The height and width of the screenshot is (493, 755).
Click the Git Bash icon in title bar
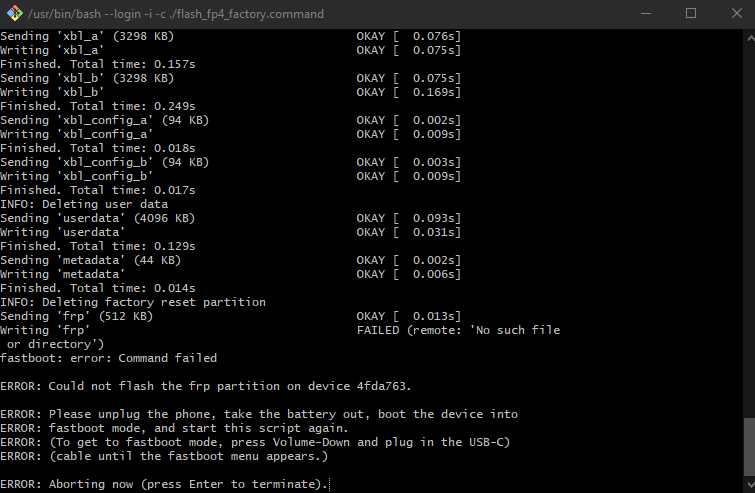pyautogui.click(x=14, y=13)
